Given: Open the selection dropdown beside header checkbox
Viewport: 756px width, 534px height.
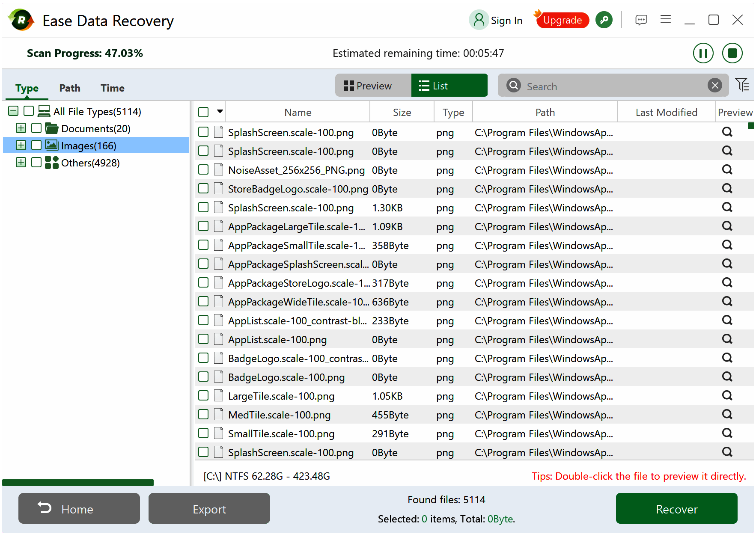Looking at the screenshot, I should point(220,112).
